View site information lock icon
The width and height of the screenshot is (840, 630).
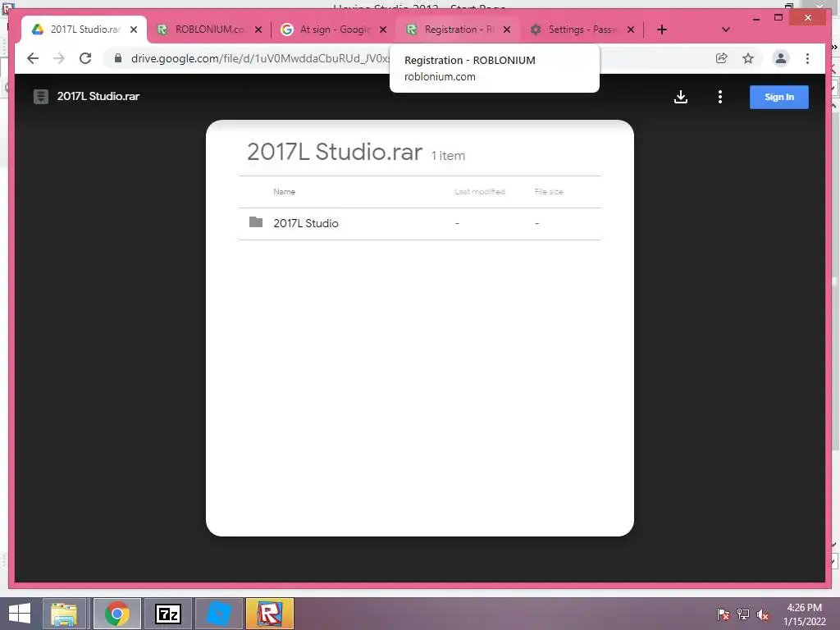(x=118, y=58)
